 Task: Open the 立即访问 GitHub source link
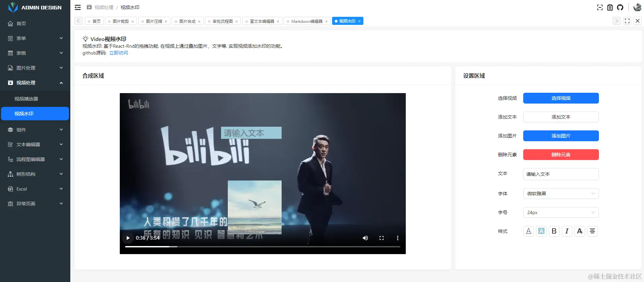pyautogui.click(x=118, y=53)
